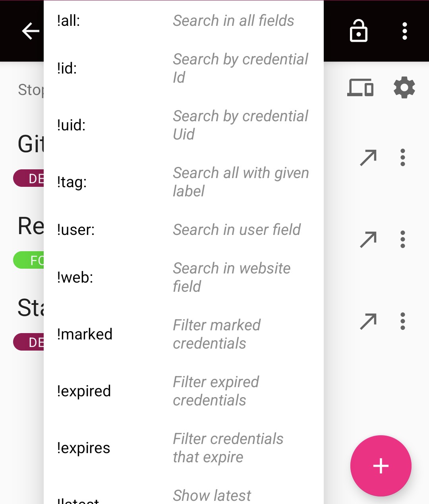Screen dimensions: 429x504
Task: Select the !all: search suggestion
Action: click(x=183, y=21)
